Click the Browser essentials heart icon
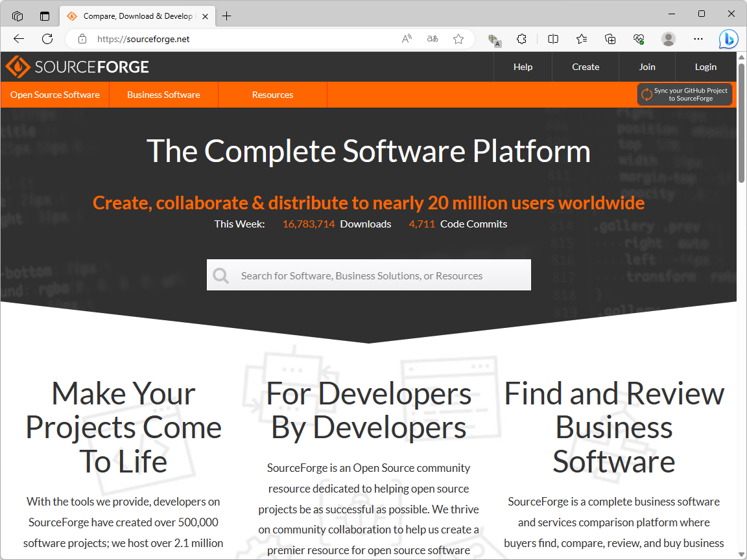The height and width of the screenshot is (560, 747). point(638,39)
